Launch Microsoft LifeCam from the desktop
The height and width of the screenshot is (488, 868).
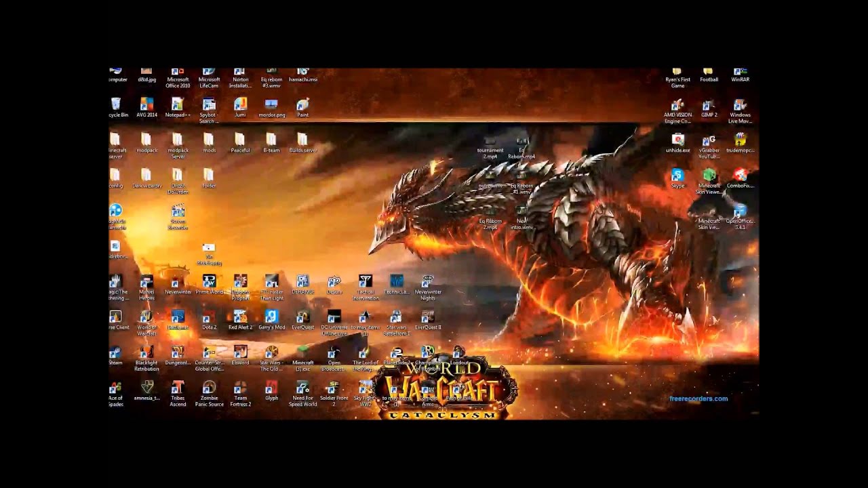[x=209, y=77]
